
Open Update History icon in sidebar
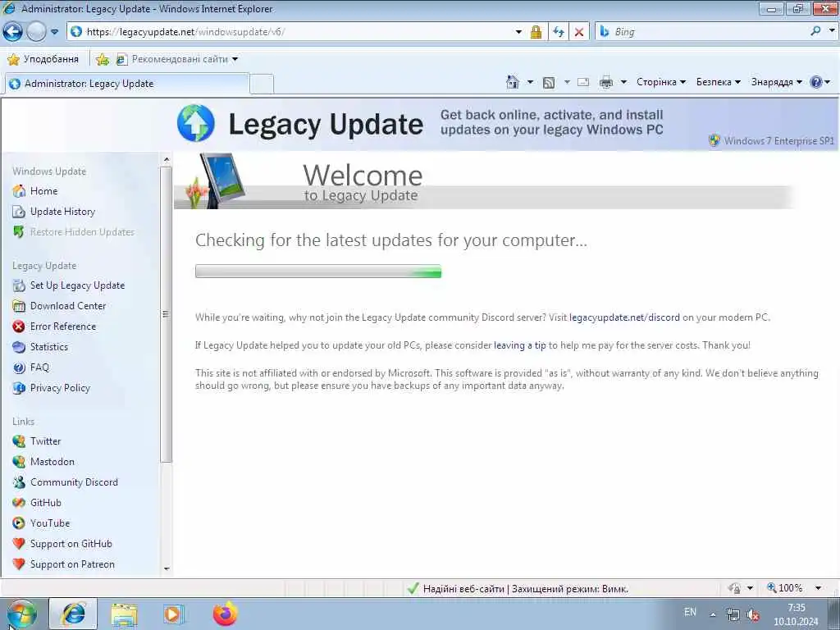19,212
